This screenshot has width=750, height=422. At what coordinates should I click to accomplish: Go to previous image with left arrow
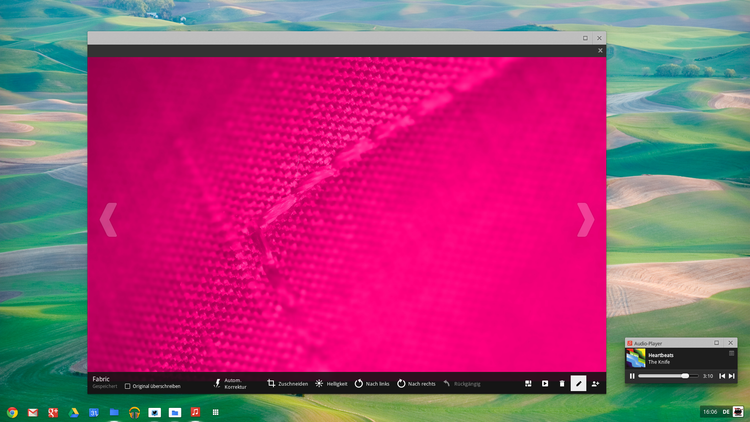(x=108, y=220)
